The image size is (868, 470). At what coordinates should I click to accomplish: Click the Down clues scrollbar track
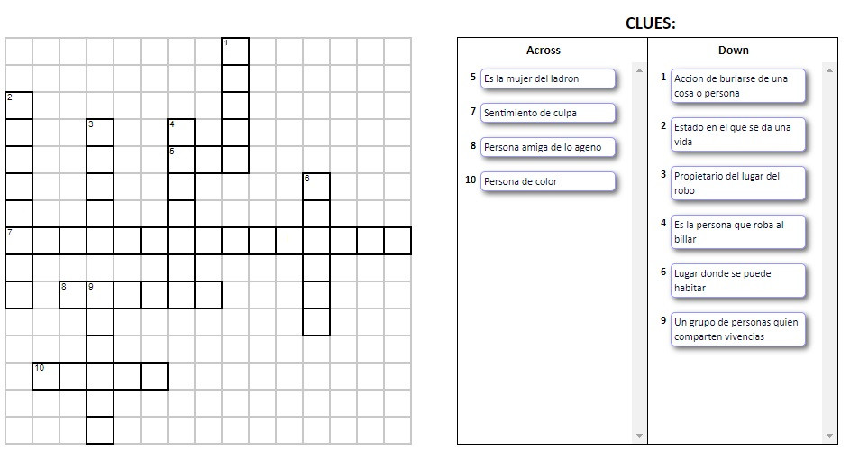829,253
